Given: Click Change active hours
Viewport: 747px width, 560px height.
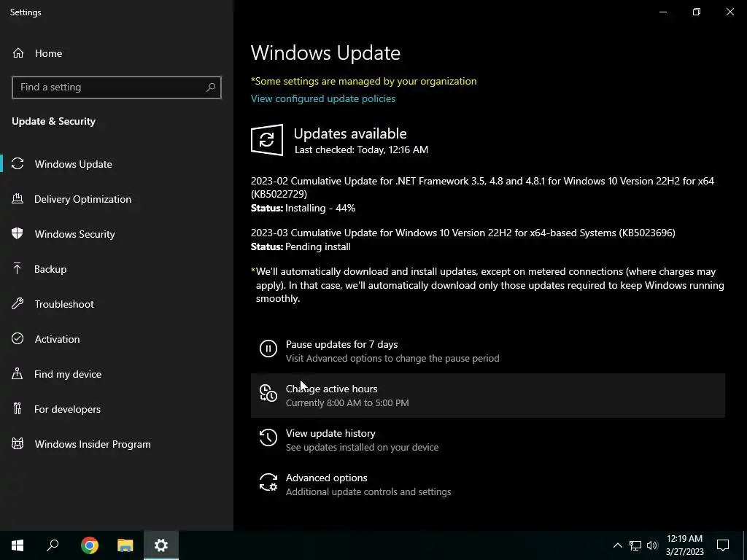Looking at the screenshot, I should click(488, 396).
